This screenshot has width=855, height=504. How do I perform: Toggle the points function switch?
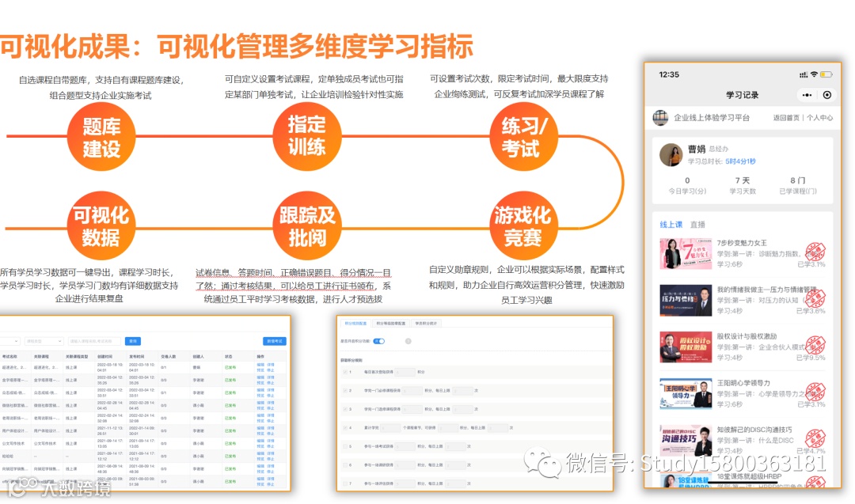379,341
